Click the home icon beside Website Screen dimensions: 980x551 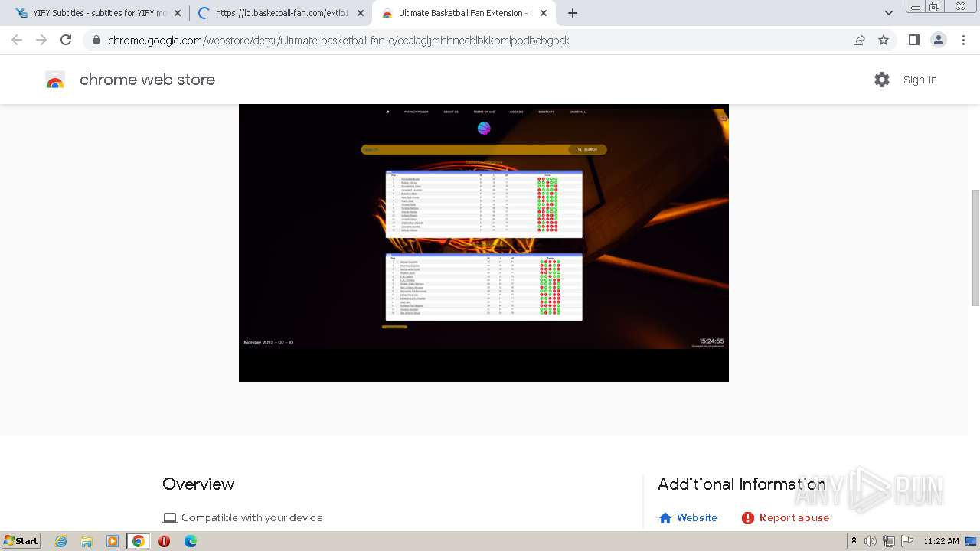(x=665, y=518)
